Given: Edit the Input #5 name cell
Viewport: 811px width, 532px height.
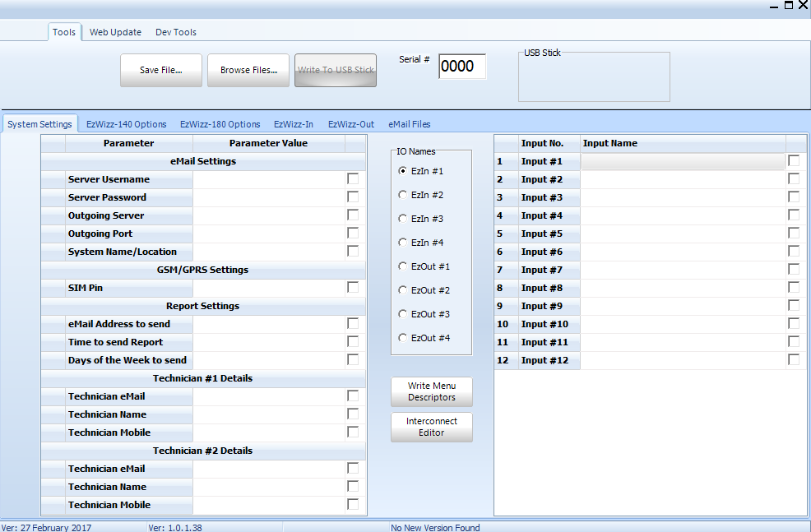Looking at the screenshot, I should pyautogui.click(x=683, y=234).
